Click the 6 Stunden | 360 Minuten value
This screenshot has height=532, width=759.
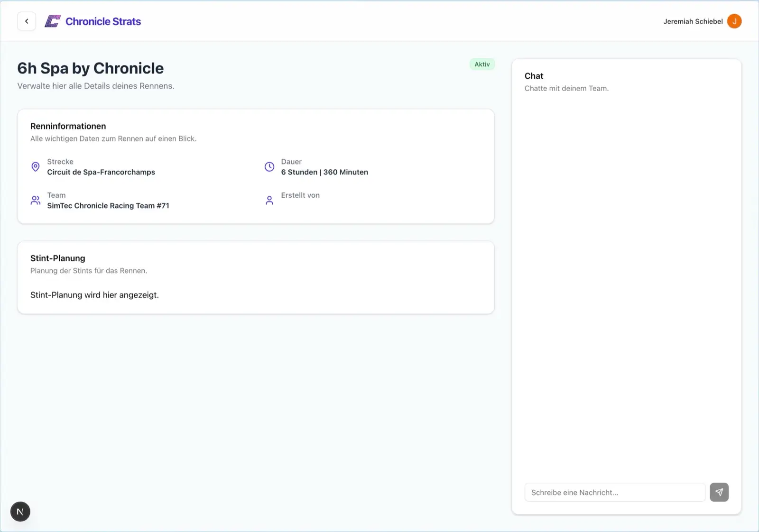pos(324,172)
